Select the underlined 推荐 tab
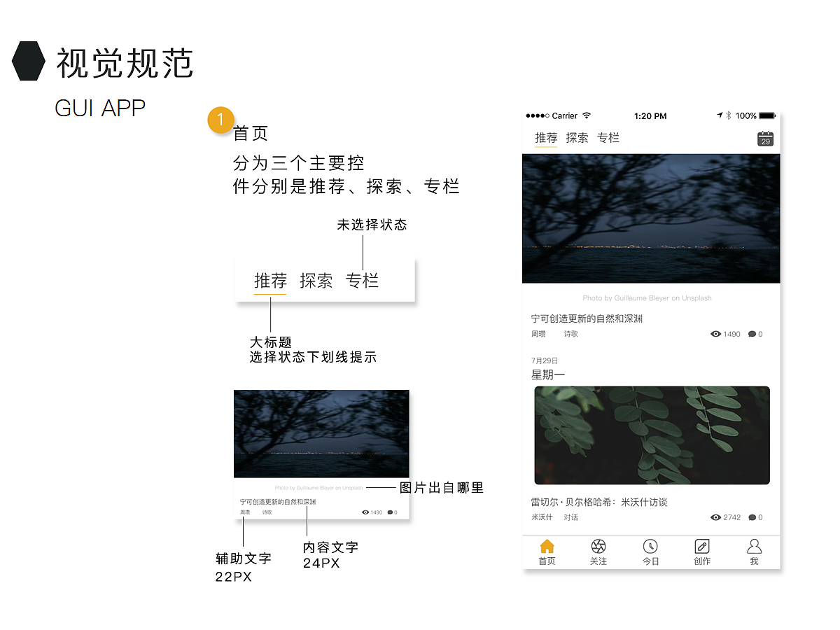The width and height of the screenshot is (840, 630). (545, 137)
